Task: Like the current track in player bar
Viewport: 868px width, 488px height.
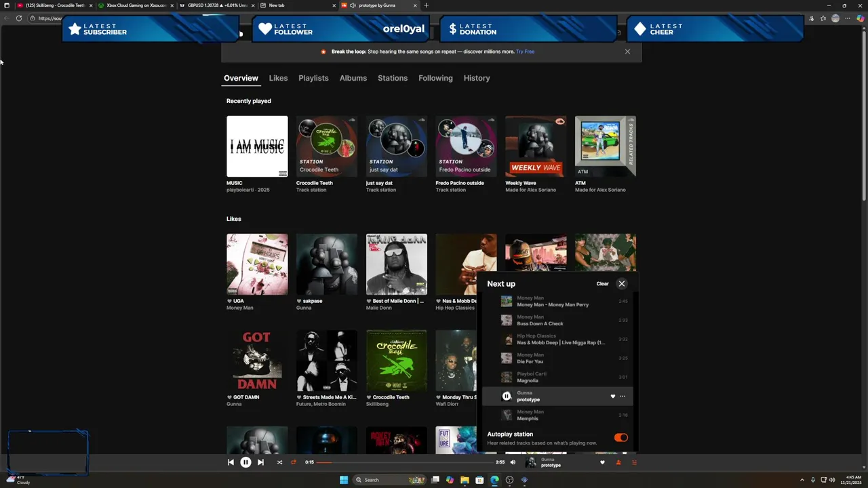Action: click(x=602, y=462)
